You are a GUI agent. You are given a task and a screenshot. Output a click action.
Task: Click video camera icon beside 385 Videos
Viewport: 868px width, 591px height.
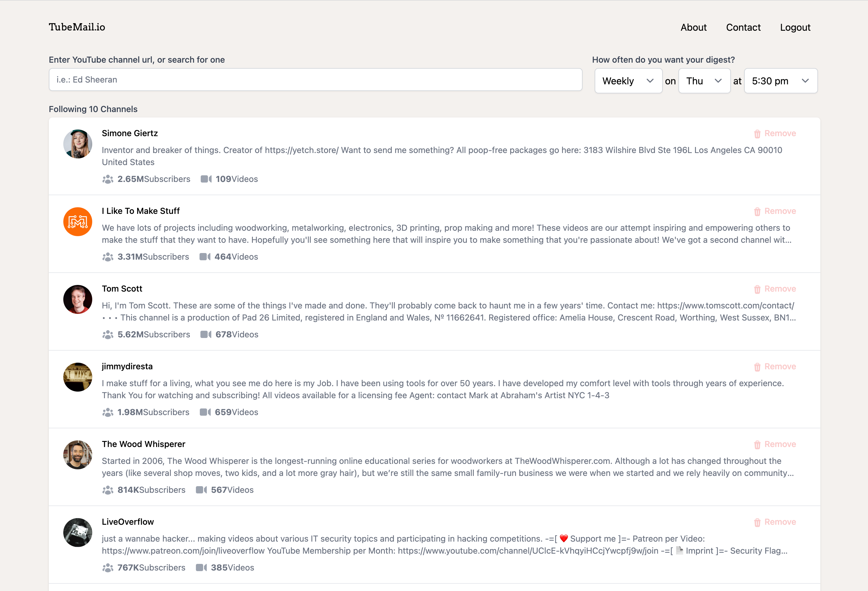[201, 568]
